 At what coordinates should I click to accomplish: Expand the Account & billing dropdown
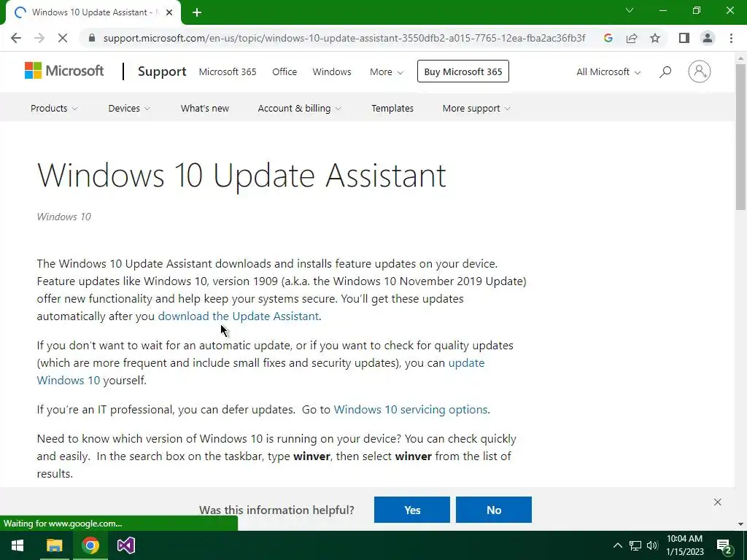coord(299,108)
